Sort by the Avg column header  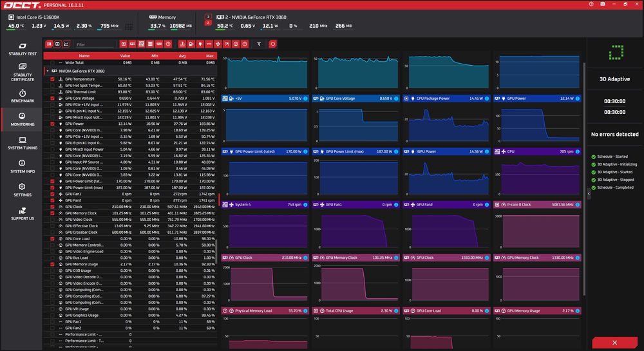(182, 56)
